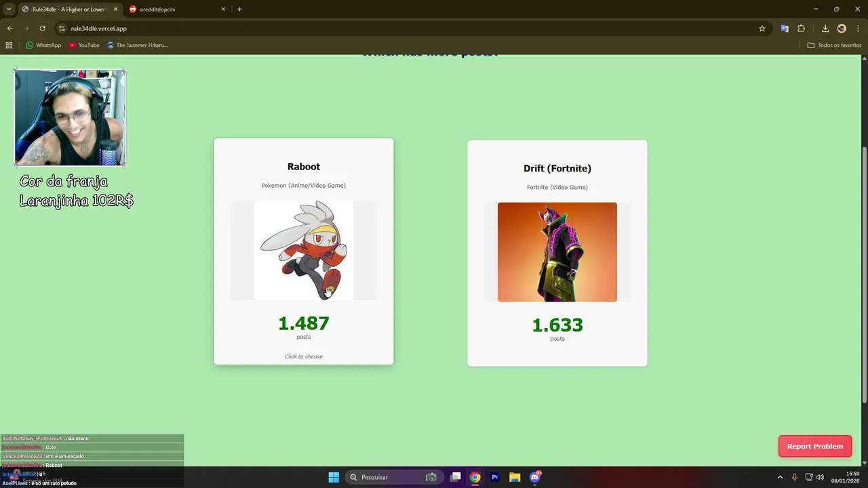Open the apps grid in bookmarks bar

[9, 45]
